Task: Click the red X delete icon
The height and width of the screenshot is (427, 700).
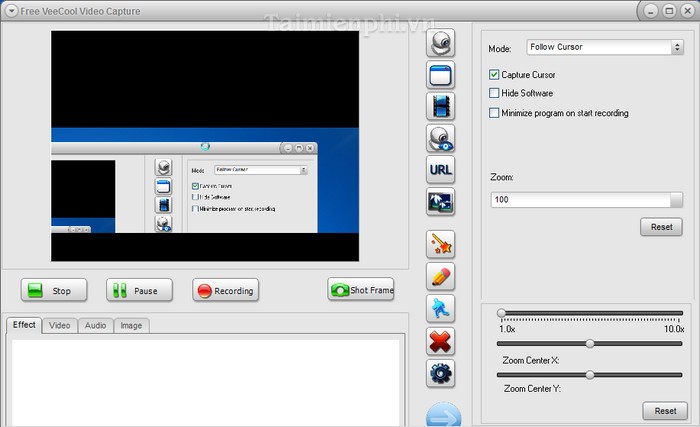Action: (440, 341)
